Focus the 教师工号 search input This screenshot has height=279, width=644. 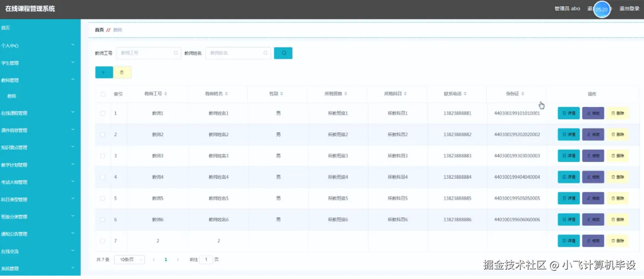[149, 53]
